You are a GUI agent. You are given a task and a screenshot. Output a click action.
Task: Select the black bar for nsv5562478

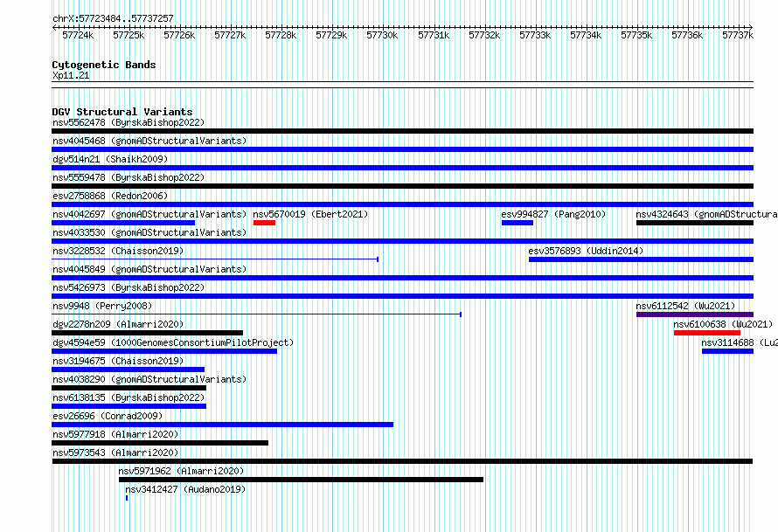(402, 131)
